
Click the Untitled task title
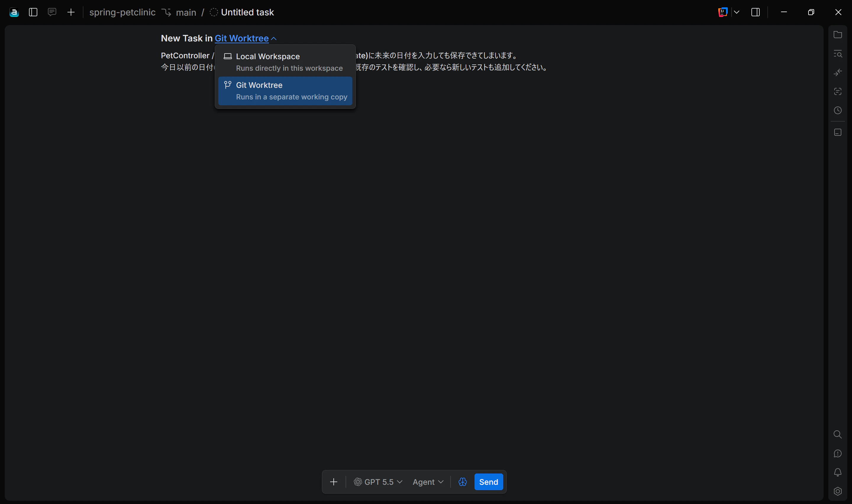click(247, 12)
